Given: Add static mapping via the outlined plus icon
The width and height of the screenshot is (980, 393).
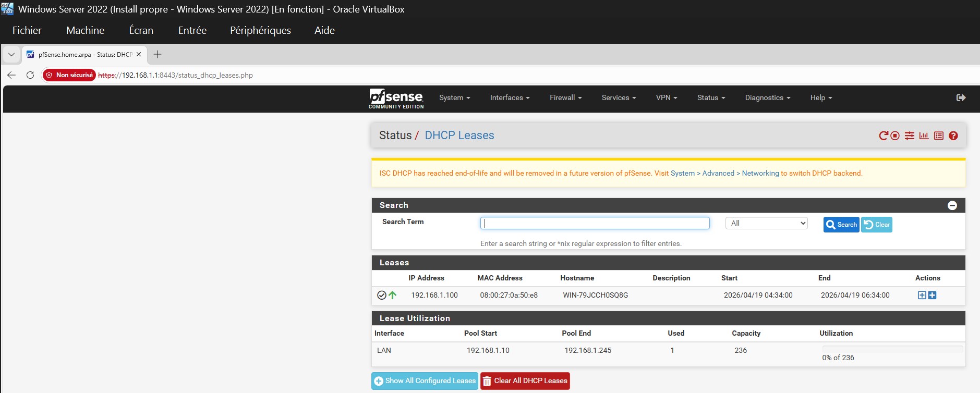Looking at the screenshot, I should [922, 295].
